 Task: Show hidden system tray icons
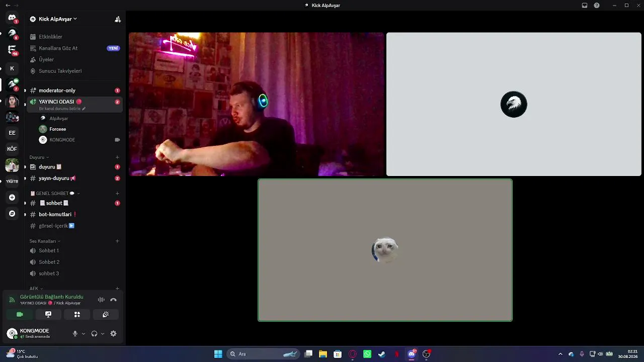[560, 354]
